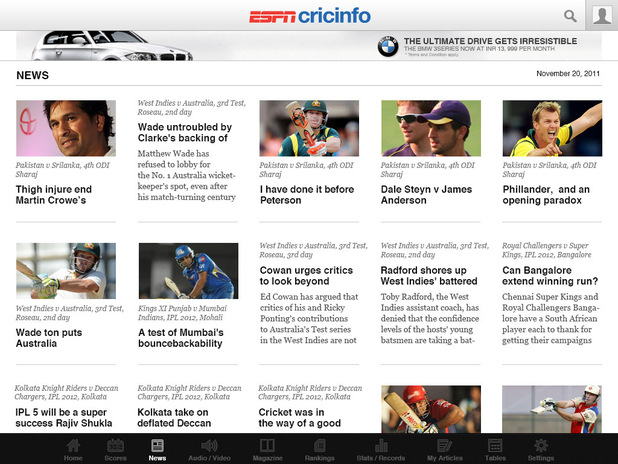This screenshot has height=464, width=618.
Task: Open My Articles icon
Action: (445, 445)
